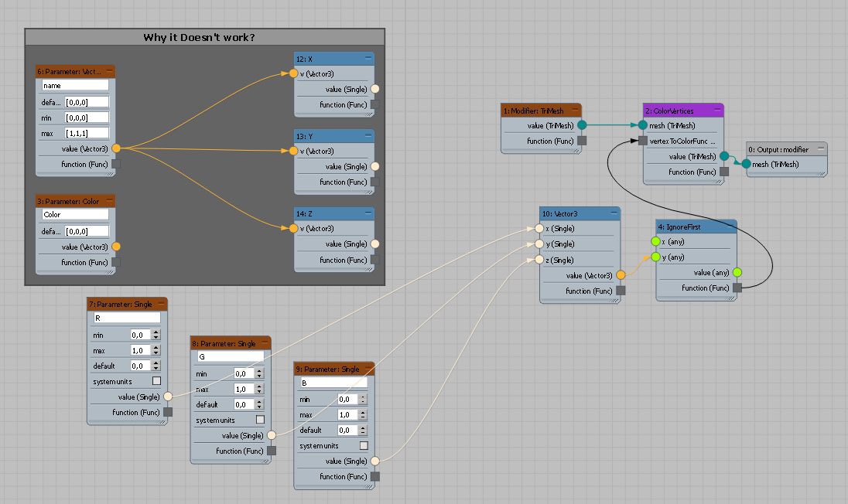Click the G name field in node 8
848x504 pixels.
pyautogui.click(x=231, y=356)
